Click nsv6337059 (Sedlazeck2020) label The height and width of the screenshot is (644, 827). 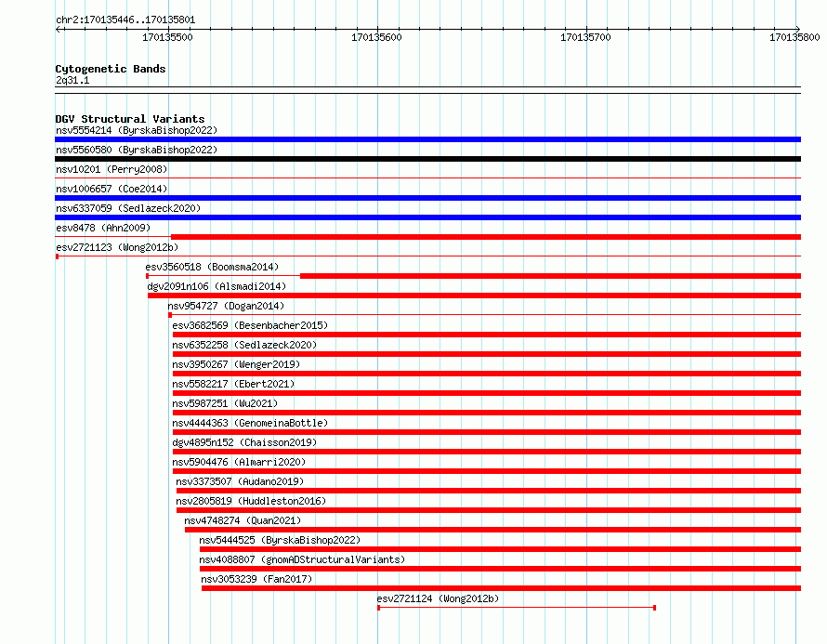coord(128,208)
